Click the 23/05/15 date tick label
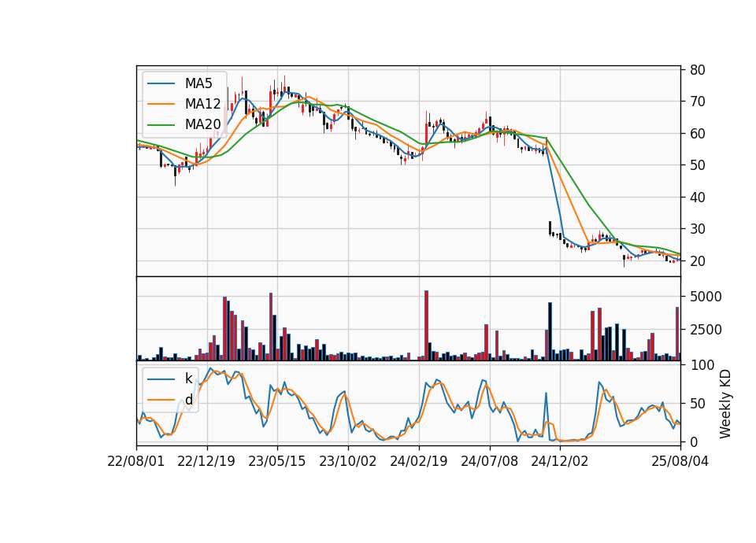This screenshot has height=543, width=756. 276,461
